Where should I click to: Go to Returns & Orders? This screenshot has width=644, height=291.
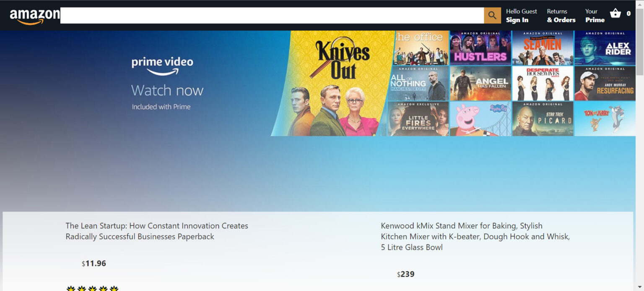click(x=561, y=16)
